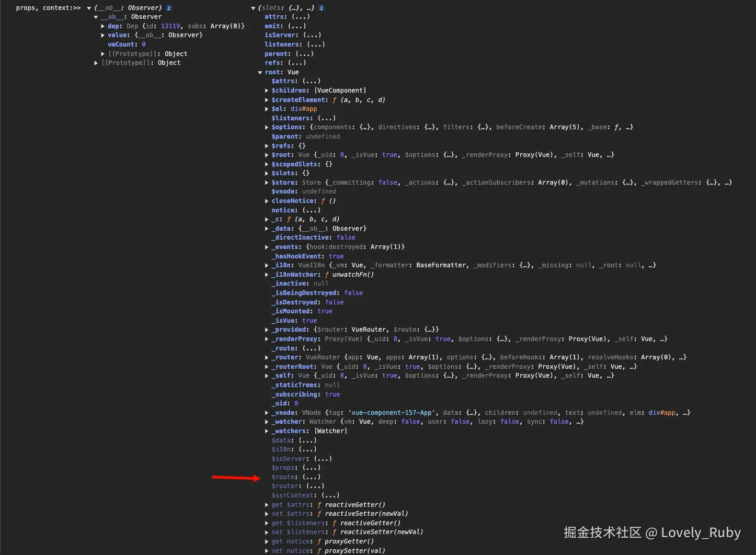Select the _staticTrees: null row
Viewport: 756px width, 555px height.
[x=305, y=385]
